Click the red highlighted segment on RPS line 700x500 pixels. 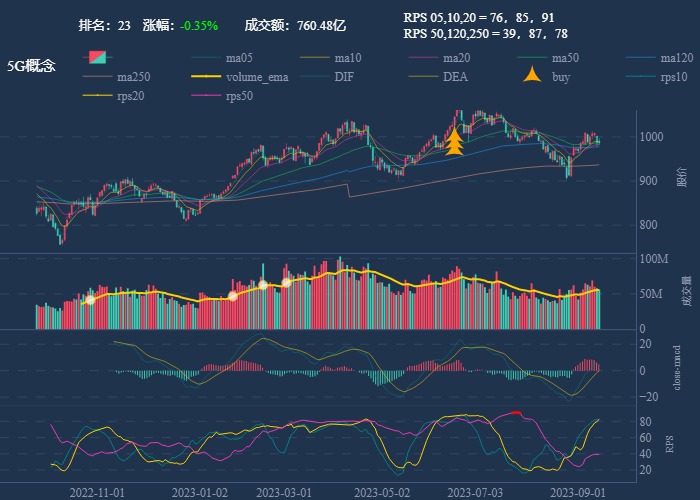pos(516,412)
